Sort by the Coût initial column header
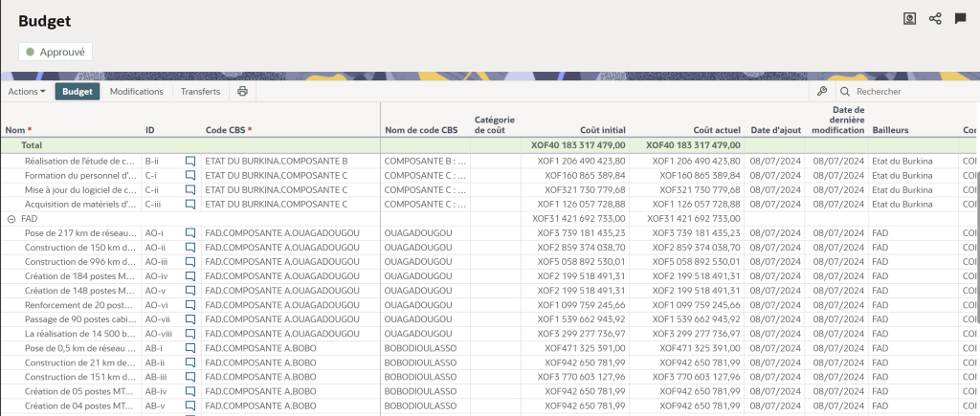Screen dimensions: 980x416 click(x=603, y=129)
